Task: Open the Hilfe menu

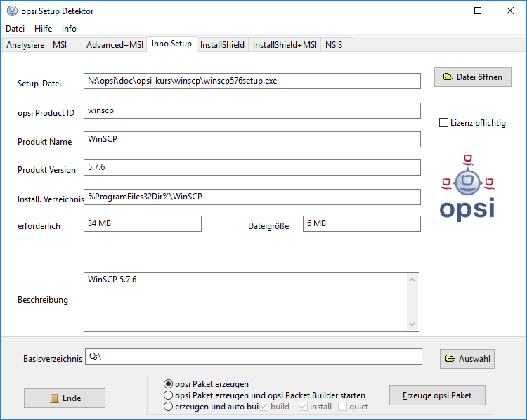Action: pos(43,29)
